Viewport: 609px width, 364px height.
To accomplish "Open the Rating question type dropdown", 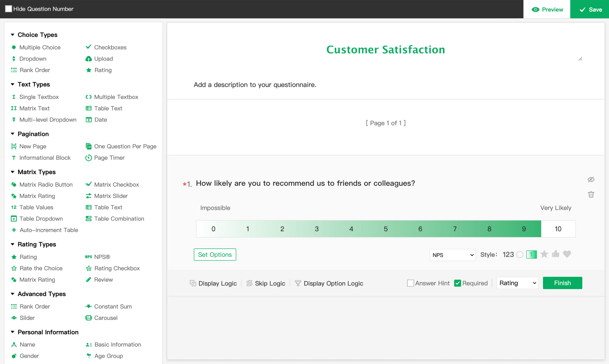I will (x=517, y=283).
